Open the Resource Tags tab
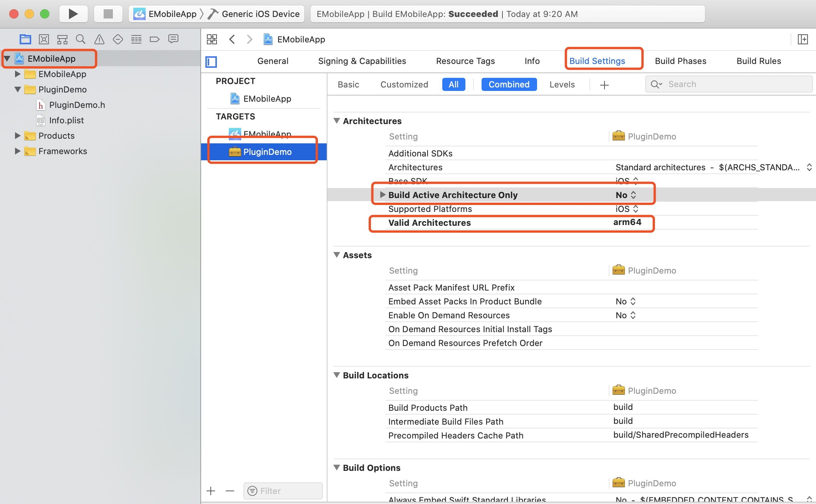Image resolution: width=816 pixels, height=504 pixels. pyautogui.click(x=465, y=61)
